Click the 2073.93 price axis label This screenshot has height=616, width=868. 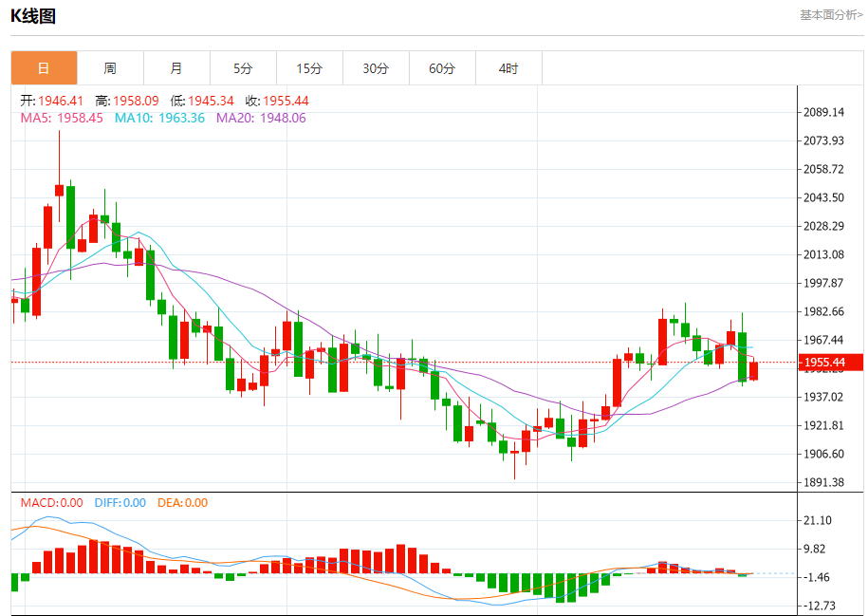tap(823, 140)
